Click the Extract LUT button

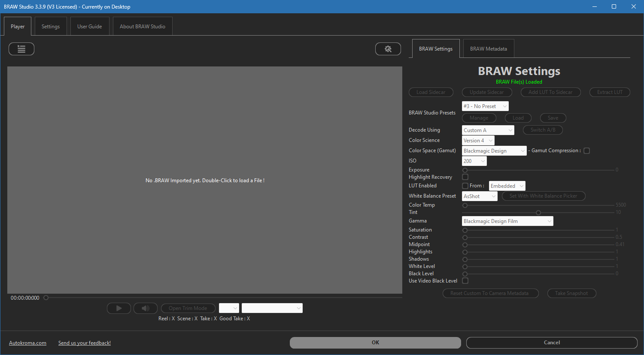pyautogui.click(x=610, y=92)
